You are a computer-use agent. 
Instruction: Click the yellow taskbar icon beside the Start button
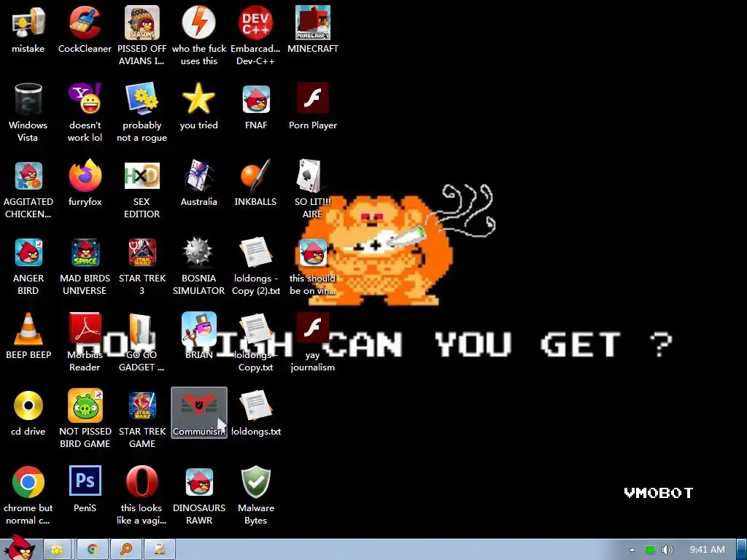click(57, 550)
